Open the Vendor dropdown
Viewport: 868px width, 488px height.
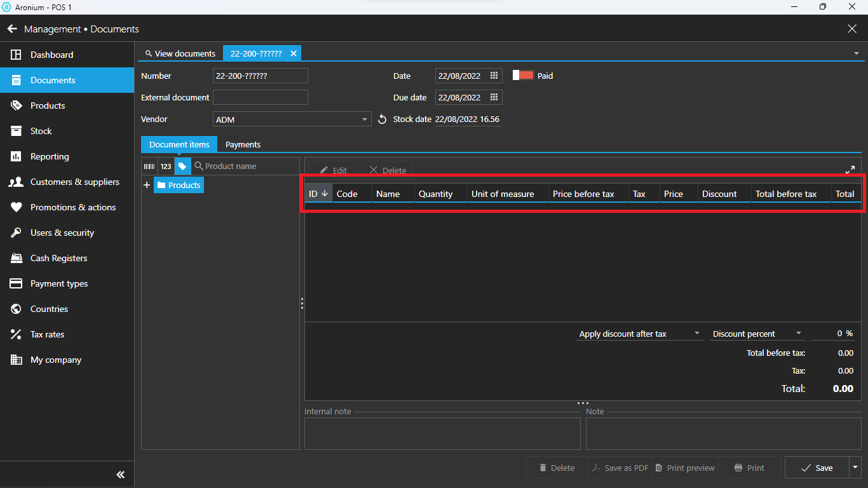point(364,119)
